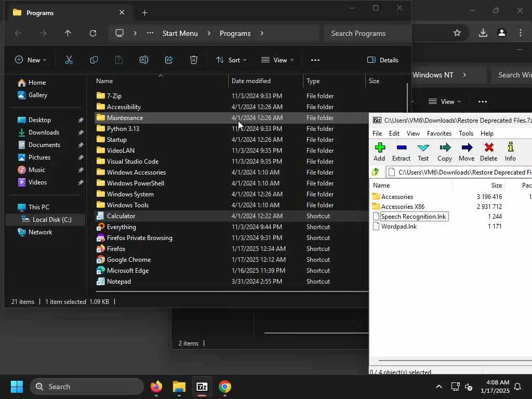The width and height of the screenshot is (532, 399).
Task: Expand the chevron after Programs in breadcrumb
Action: pos(262,33)
